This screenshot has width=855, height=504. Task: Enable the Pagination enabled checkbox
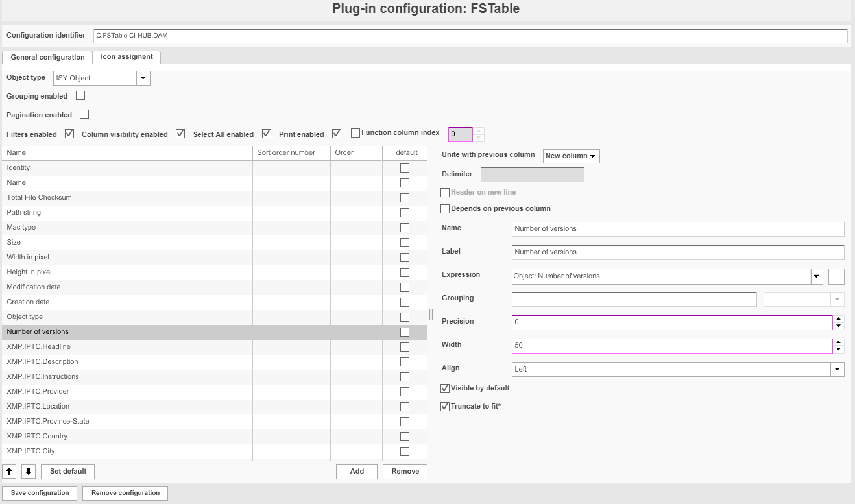(84, 114)
